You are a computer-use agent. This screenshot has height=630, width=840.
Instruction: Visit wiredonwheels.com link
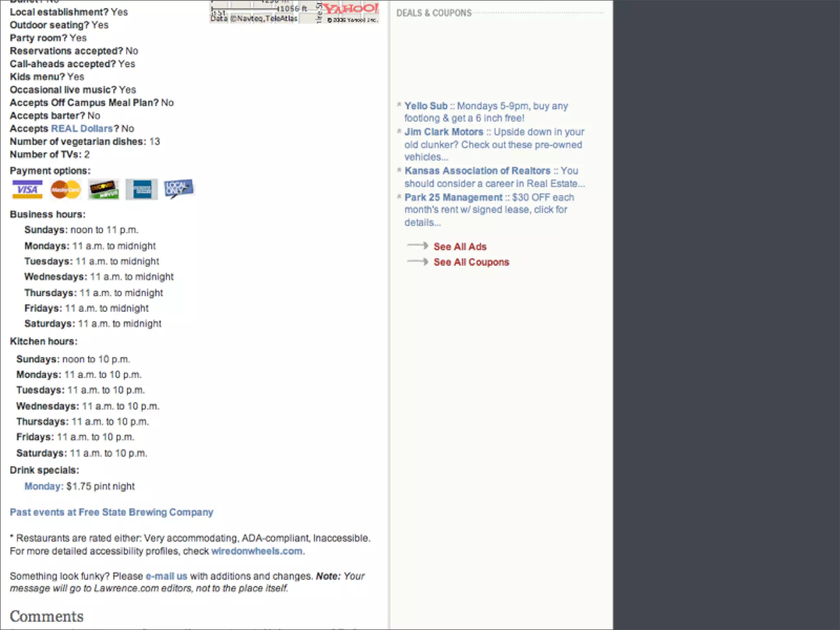(257, 551)
